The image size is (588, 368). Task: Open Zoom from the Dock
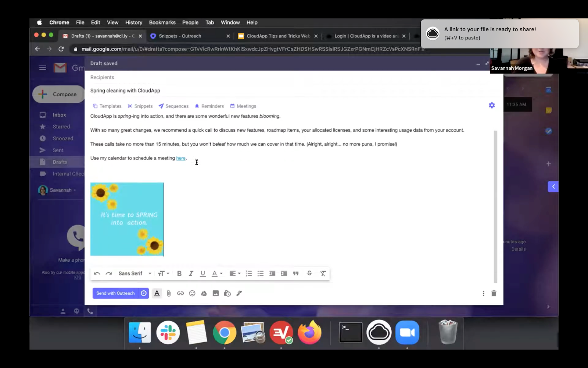[407, 333]
